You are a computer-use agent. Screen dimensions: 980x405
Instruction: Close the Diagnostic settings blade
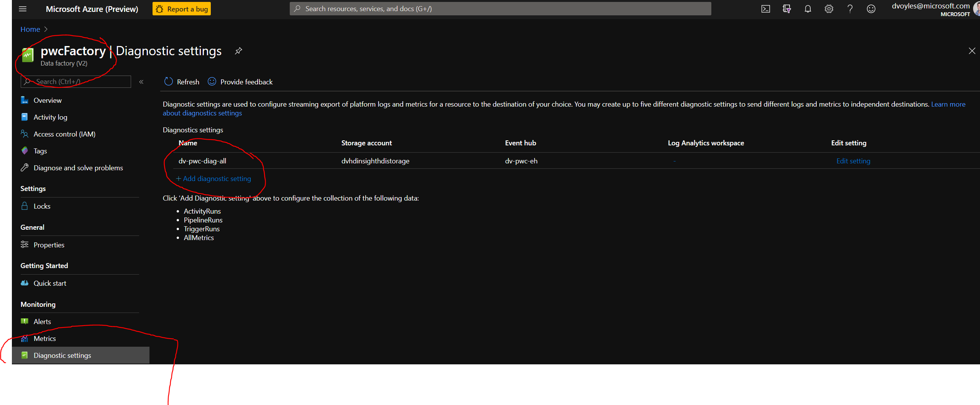coord(972,51)
